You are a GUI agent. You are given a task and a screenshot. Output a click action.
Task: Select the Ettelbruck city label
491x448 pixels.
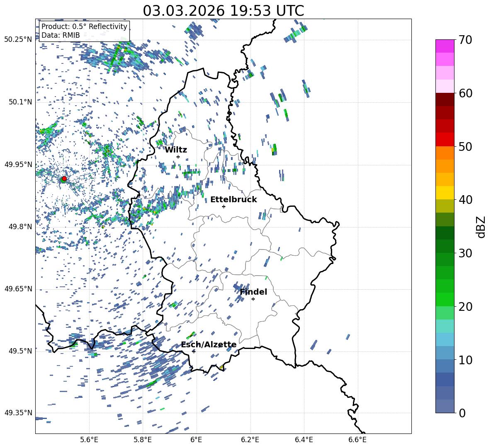click(x=233, y=199)
